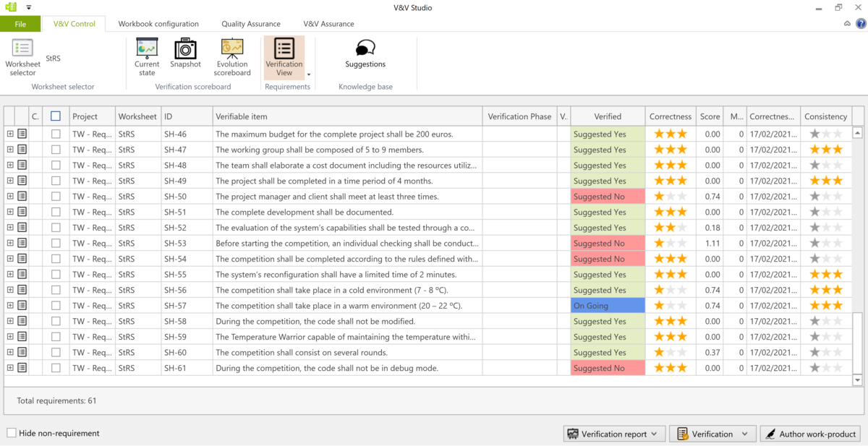This screenshot has height=446, width=868.
Task: Sort by the ID column header
Action: tap(186, 116)
